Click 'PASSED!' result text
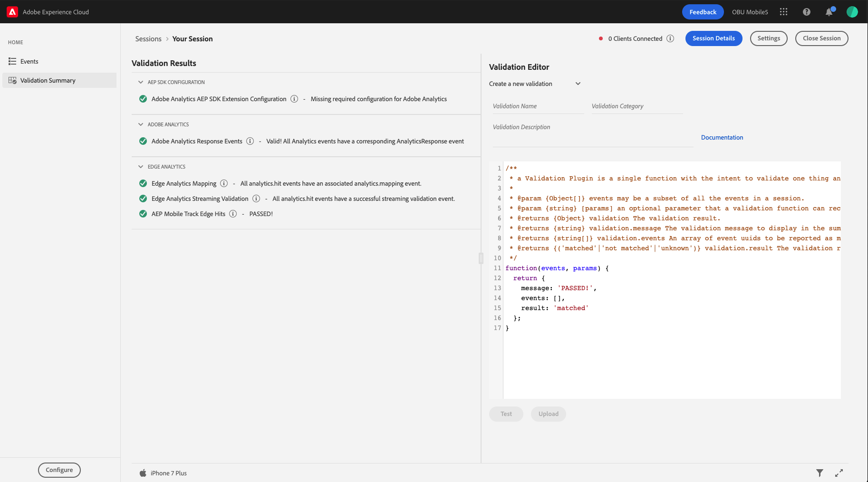 click(261, 214)
